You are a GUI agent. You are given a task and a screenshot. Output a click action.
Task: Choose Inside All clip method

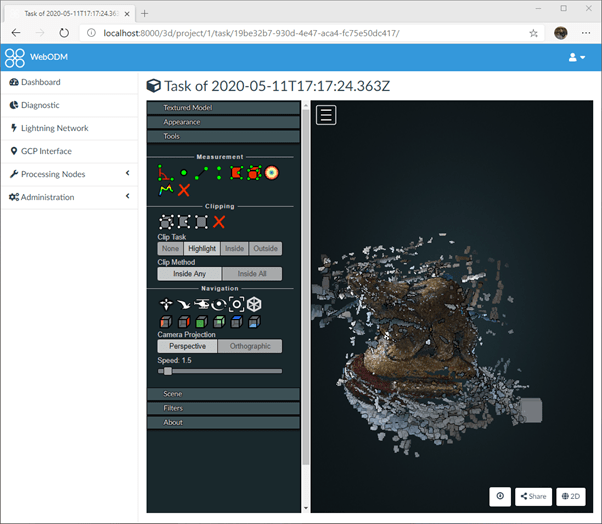(x=252, y=274)
